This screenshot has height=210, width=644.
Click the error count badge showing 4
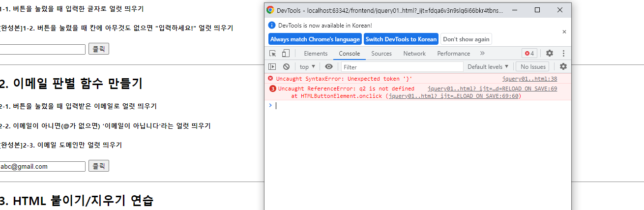tap(529, 53)
